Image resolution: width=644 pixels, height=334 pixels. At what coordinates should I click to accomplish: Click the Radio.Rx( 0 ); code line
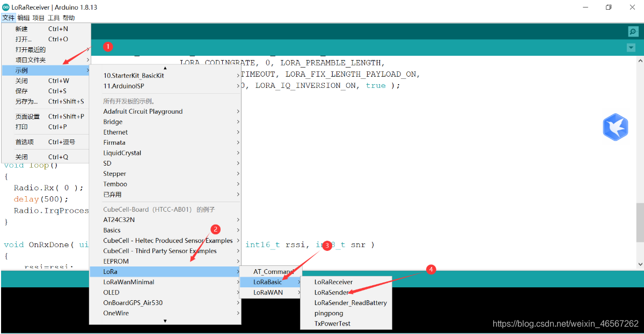(x=49, y=188)
